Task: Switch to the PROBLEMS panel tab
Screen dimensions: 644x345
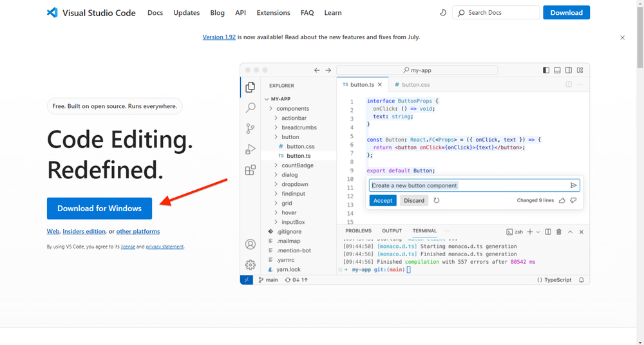Action: 358,231
